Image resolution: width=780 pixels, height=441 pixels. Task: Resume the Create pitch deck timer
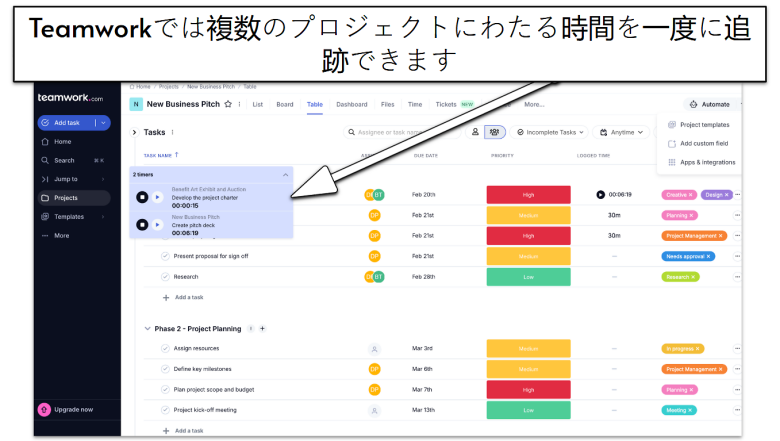158,225
